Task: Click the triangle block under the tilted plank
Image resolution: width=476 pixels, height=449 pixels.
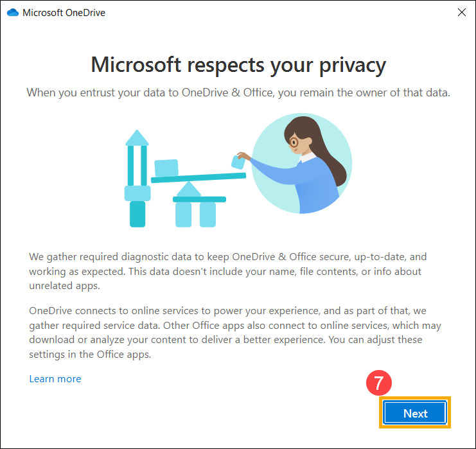Action: tap(189, 189)
